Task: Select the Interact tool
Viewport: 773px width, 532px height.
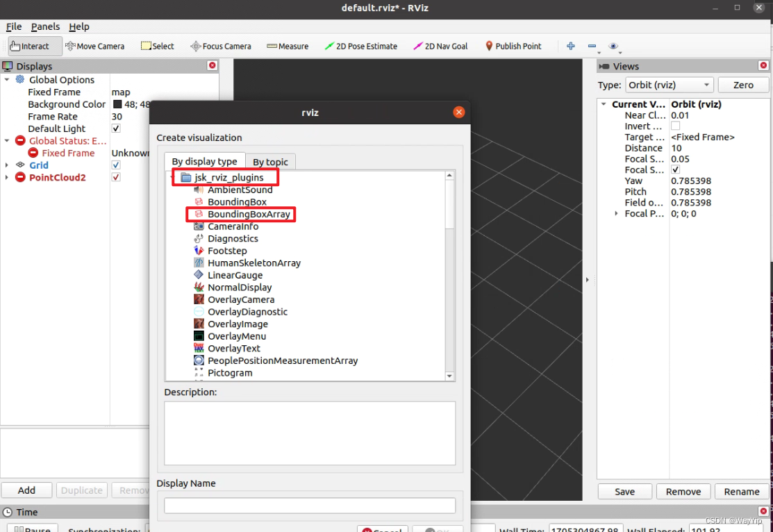Action: click(x=30, y=45)
